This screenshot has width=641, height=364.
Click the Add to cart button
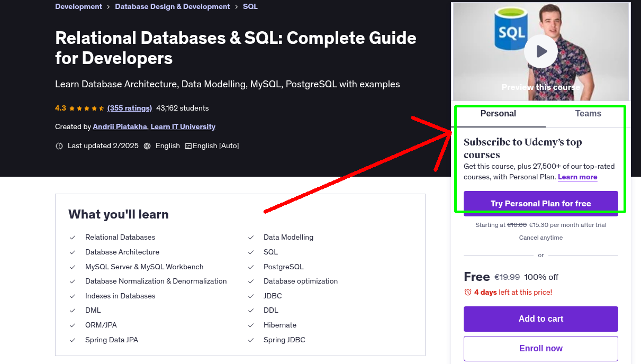[x=541, y=319]
